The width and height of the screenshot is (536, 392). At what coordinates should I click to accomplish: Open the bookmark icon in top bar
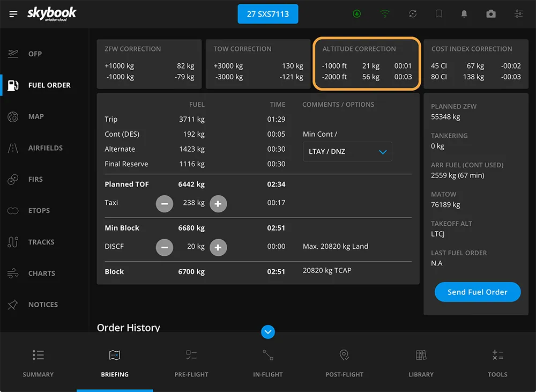coord(438,14)
